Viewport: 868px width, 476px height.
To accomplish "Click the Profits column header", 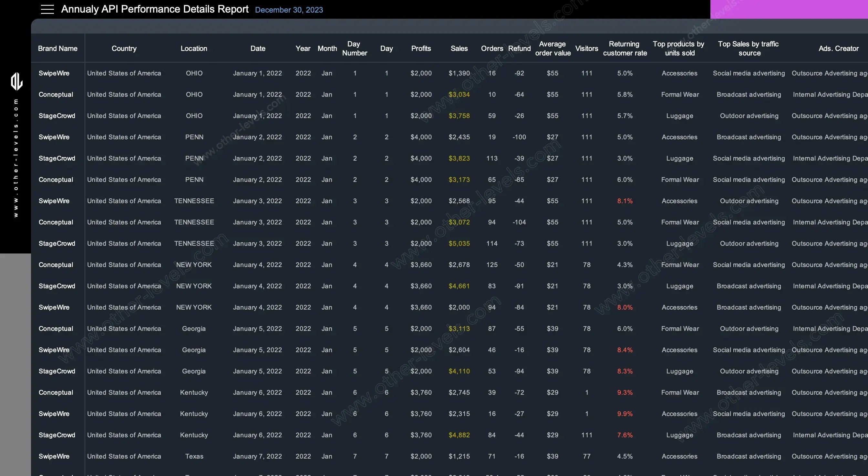I will click(421, 48).
